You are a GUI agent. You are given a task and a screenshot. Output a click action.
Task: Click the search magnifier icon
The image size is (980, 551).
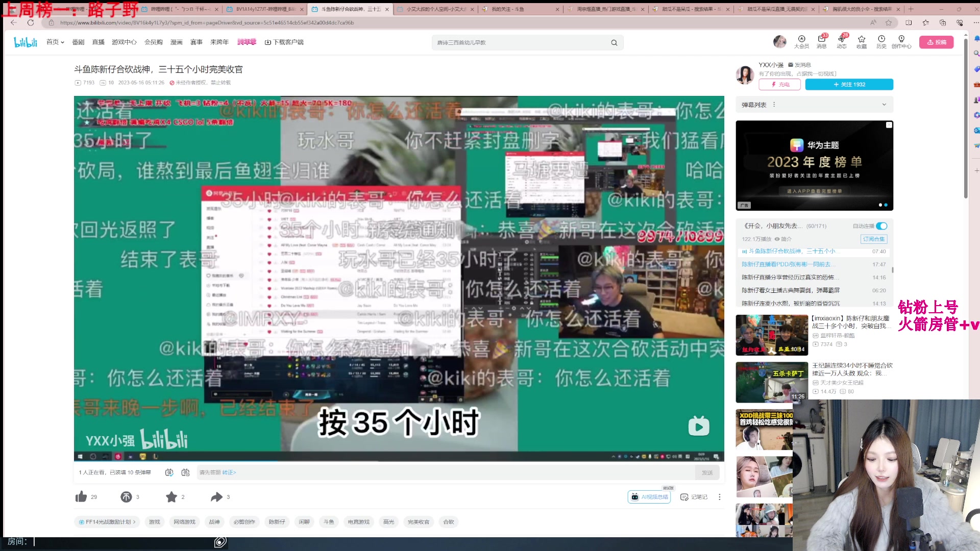point(614,42)
